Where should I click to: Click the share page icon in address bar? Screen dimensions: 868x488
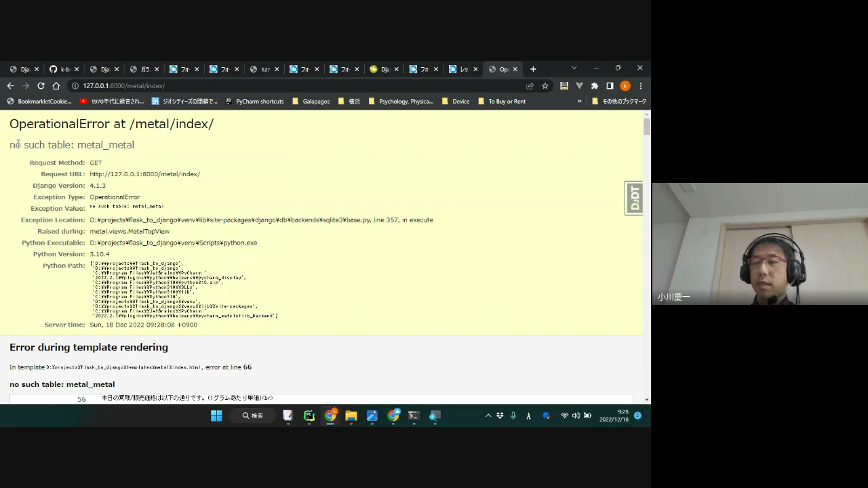coord(530,86)
